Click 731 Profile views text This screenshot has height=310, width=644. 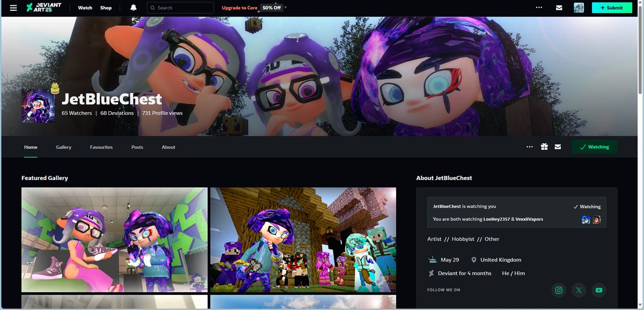click(163, 113)
